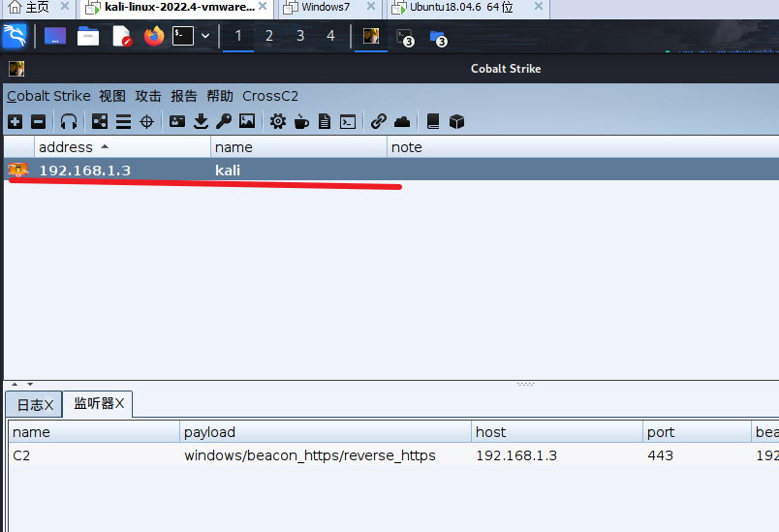Open the 视图 menu
Screen dimensions: 779x532
[112, 96]
